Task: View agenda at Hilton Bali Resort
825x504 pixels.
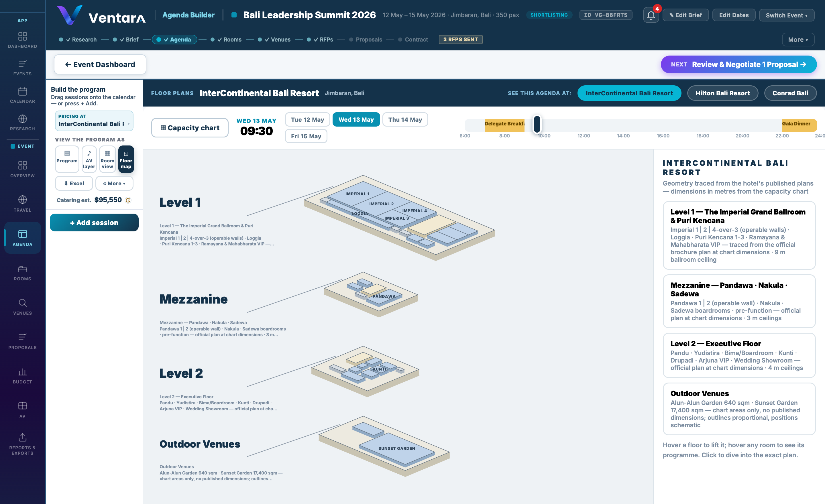Action: (x=722, y=93)
